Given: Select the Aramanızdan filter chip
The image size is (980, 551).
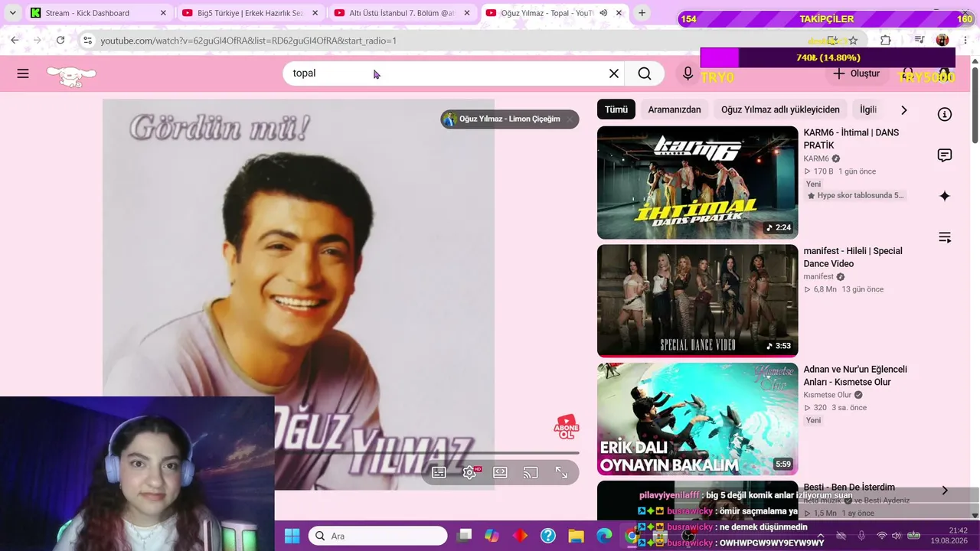Looking at the screenshot, I should click(x=675, y=109).
